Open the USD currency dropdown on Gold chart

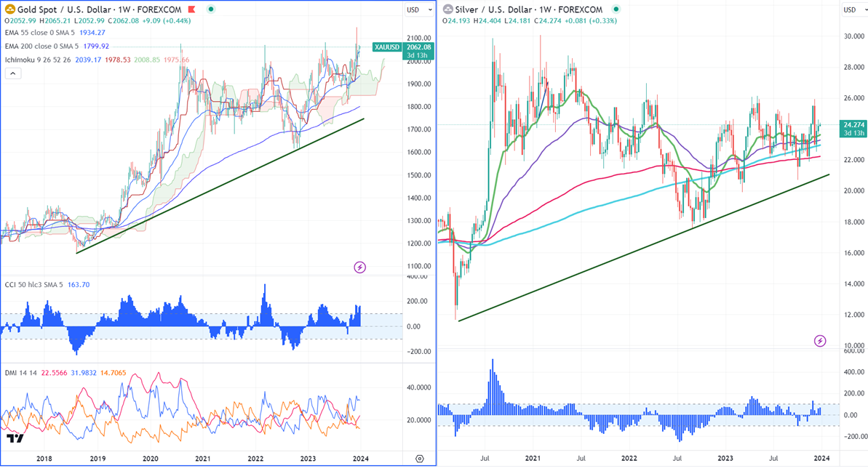point(419,9)
